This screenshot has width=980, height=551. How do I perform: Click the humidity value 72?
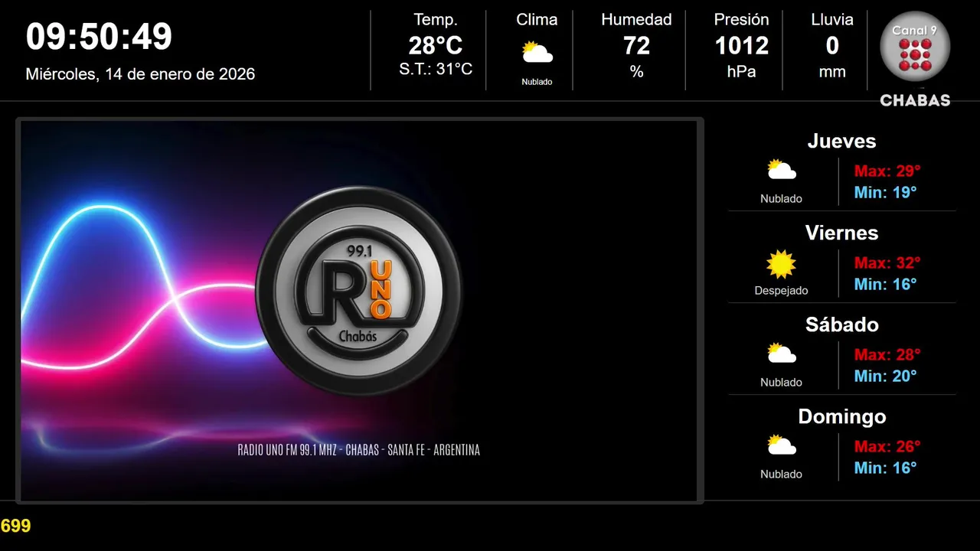pyautogui.click(x=636, y=46)
